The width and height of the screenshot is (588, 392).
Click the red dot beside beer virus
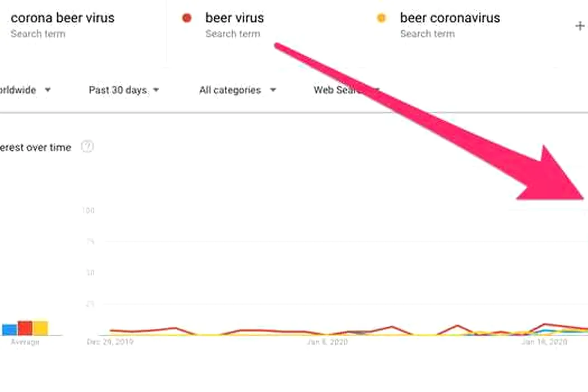point(186,18)
